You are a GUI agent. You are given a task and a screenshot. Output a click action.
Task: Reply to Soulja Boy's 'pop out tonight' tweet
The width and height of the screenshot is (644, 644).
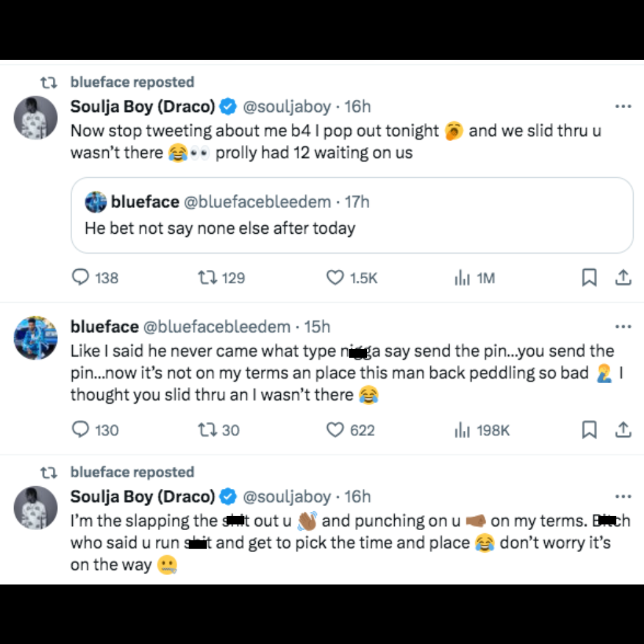(x=80, y=278)
